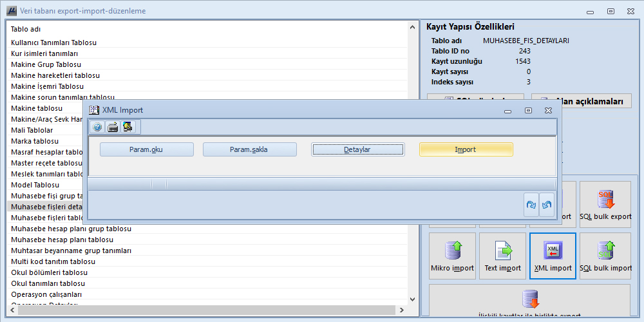Select highlighted Muhasebe fişleri deta row
Viewport: 644px width, 322px height.
click(45, 207)
